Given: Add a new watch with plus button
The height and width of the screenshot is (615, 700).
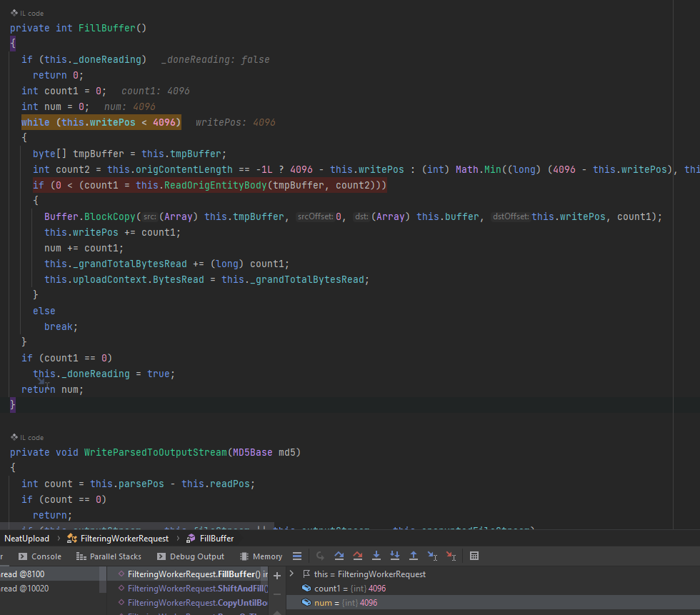Looking at the screenshot, I should (277, 576).
